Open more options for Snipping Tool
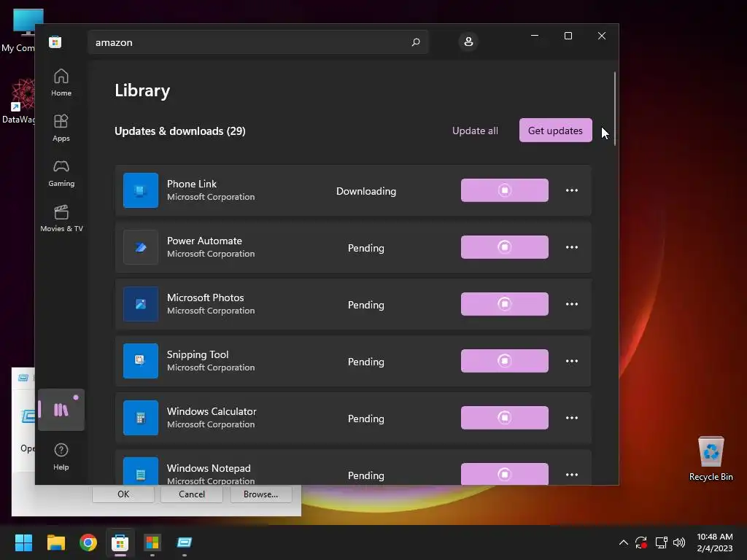747x560 pixels. coord(572,361)
